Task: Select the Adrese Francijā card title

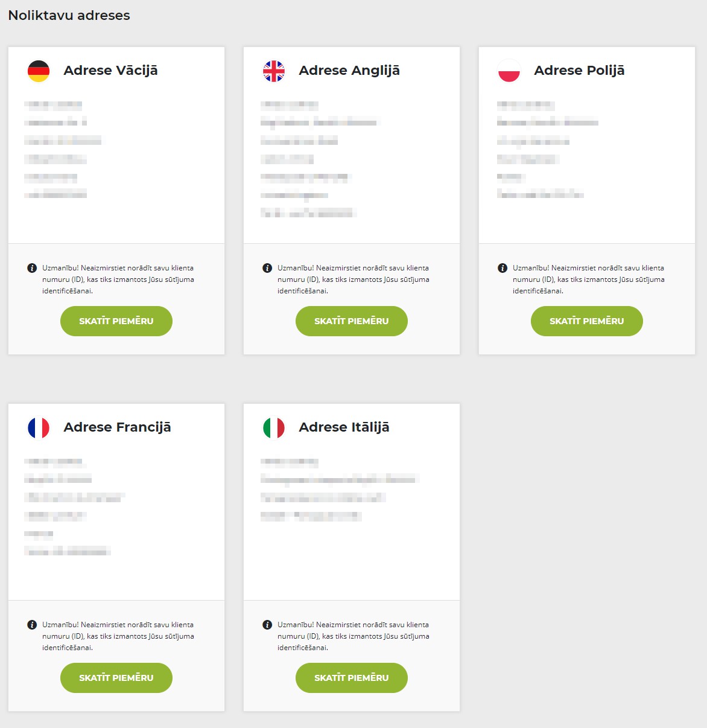Action: coord(118,427)
